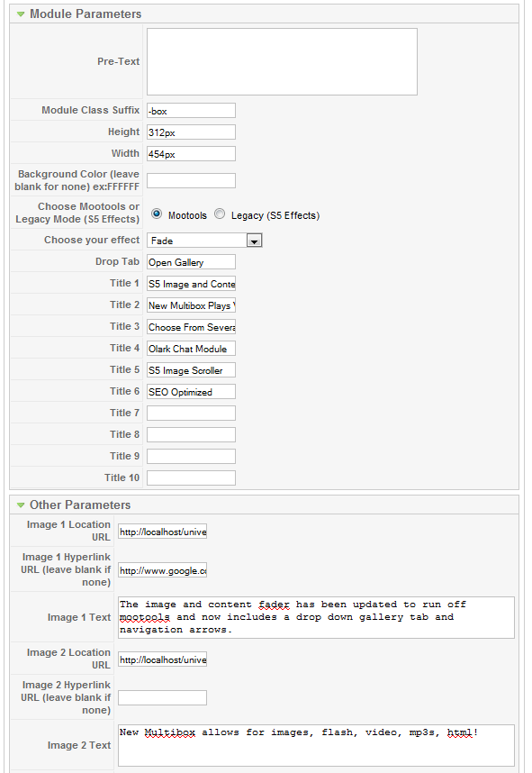
Task: Click the Module Class Suffix field
Action: (x=191, y=111)
